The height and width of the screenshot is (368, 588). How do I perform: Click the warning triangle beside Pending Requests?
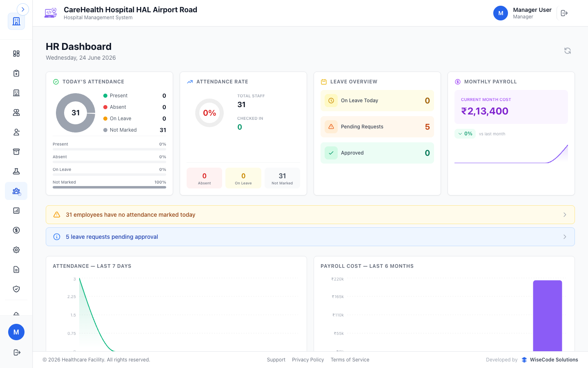(x=331, y=127)
